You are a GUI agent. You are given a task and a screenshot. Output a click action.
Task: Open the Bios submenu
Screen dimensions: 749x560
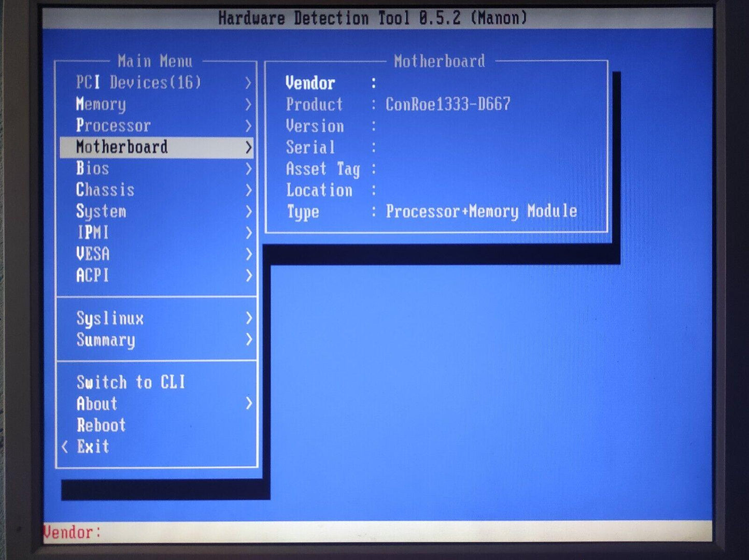[x=93, y=168]
